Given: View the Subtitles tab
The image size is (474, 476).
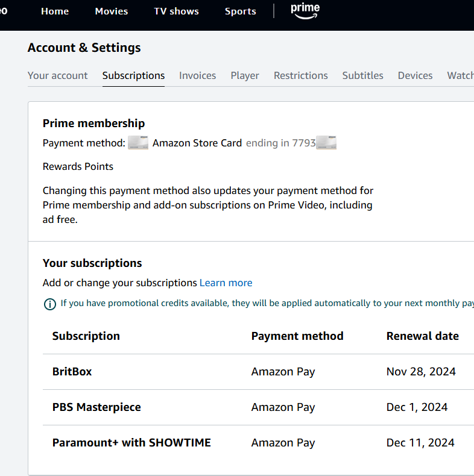Looking at the screenshot, I should click(x=362, y=75).
